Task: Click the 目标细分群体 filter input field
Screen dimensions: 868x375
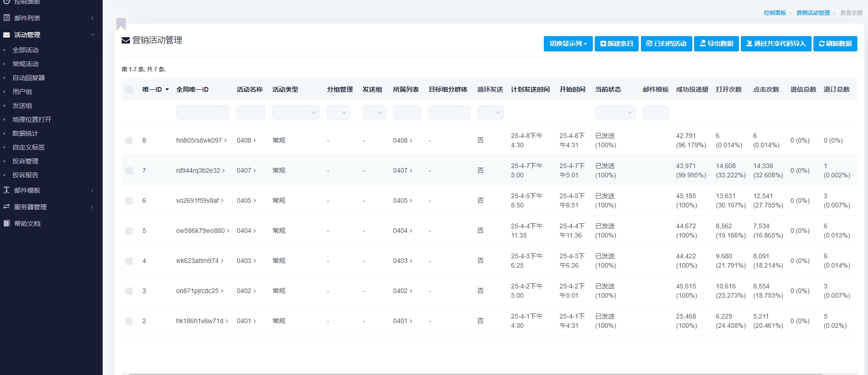Action: click(449, 112)
